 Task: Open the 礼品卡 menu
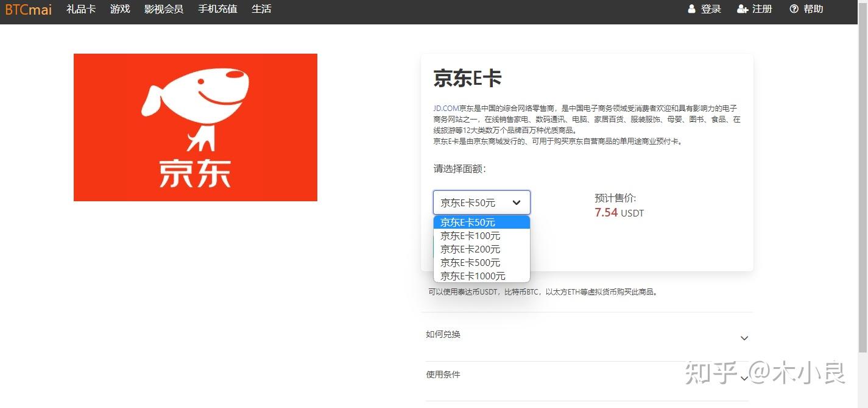[x=81, y=9]
